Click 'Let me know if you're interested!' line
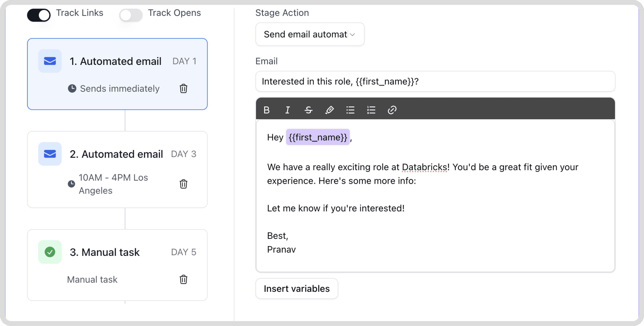Image resolution: width=644 pixels, height=326 pixels. point(336,208)
